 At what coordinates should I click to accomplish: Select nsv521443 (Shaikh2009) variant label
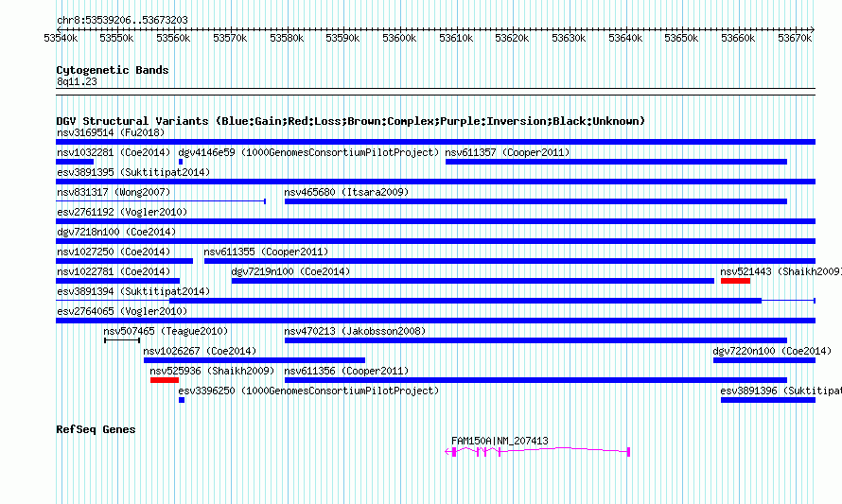pyautogui.click(x=781, y=271)
